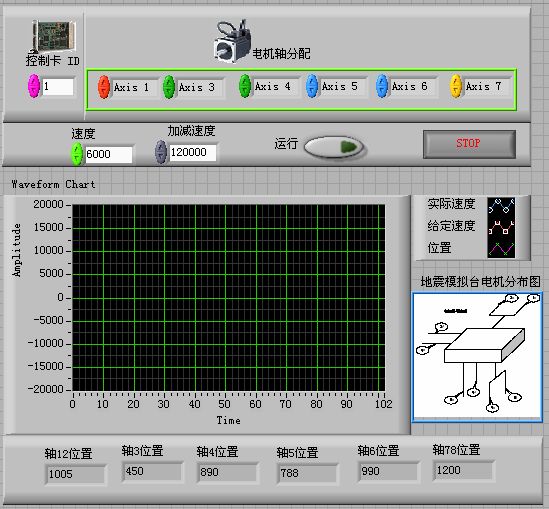The image size is (549, 509).
Task: Click the 20000 amplitude axis maximum label
Action: tap(48, 204)
